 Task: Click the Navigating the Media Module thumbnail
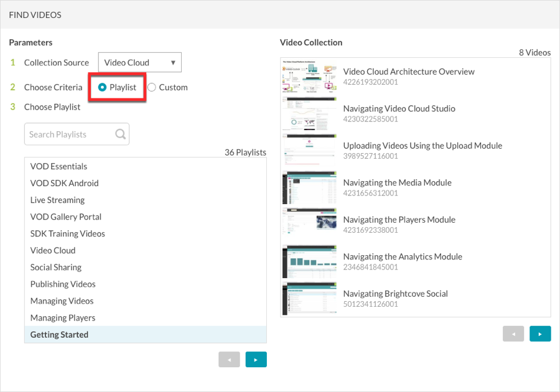[x=309, y=187]
